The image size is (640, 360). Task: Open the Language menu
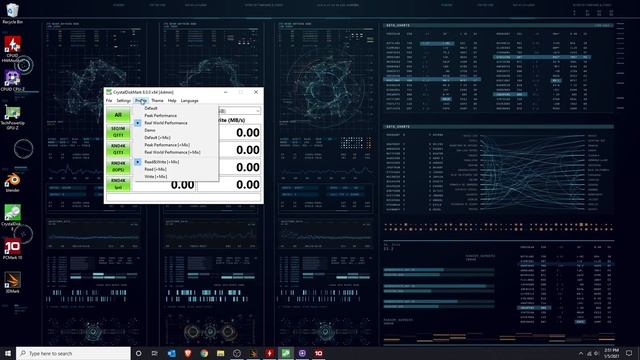point(189,100)
